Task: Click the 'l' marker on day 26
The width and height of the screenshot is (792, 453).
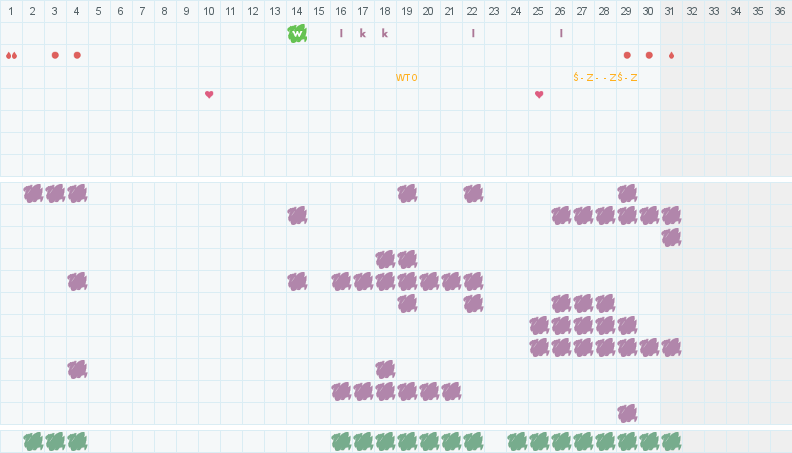Action: (x=561, y=33)
